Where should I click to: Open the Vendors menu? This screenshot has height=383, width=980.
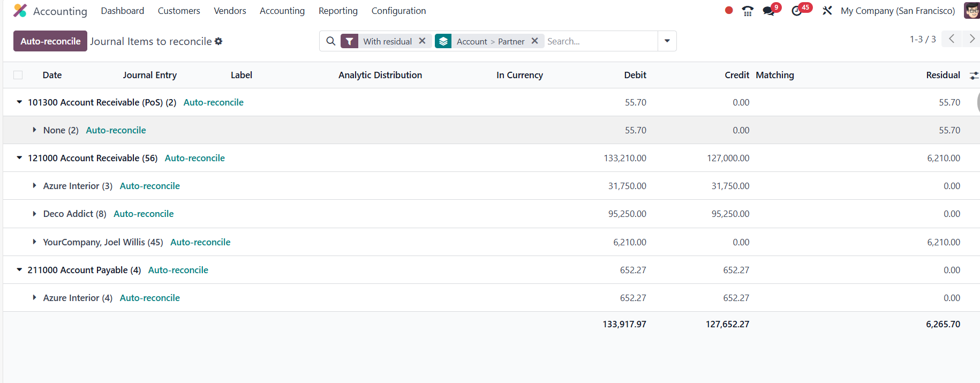[230, 11]
